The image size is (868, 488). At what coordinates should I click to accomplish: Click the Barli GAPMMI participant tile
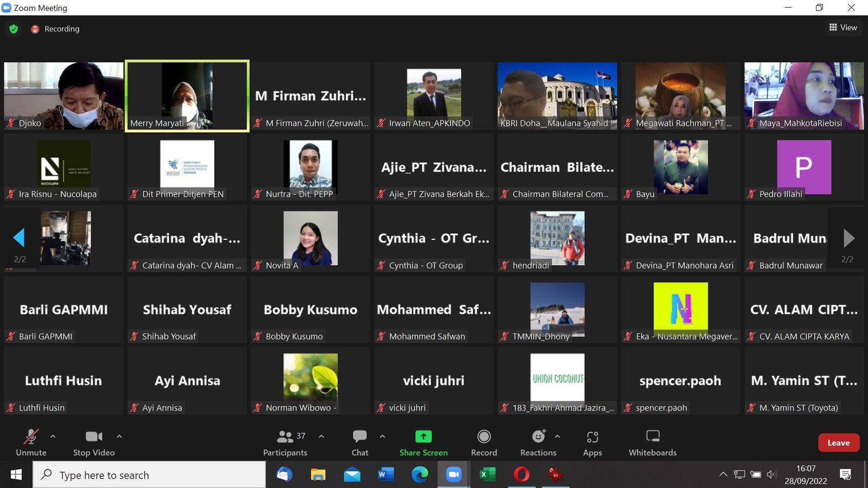(64, 310)
